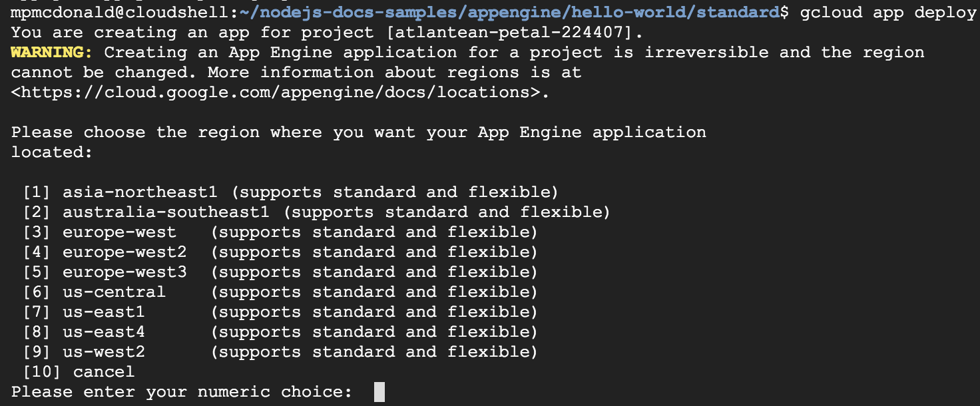
Task: Click the us-central region option
Action: click(x=114, y=292)
